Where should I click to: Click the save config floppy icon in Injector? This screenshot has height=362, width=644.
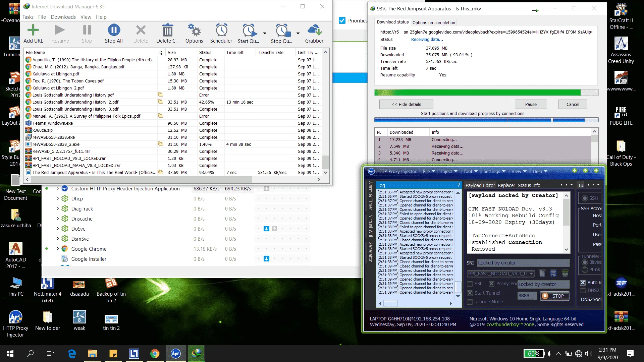(x=553, y=274)
